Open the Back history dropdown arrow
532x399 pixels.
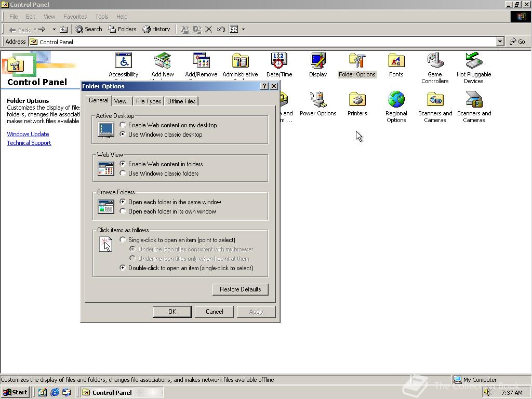[x=35, y=30]
